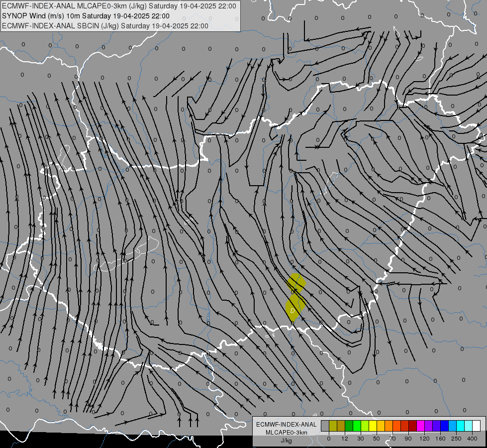
Task: Click the dark red legend swatch
Action: click(413, 426)
